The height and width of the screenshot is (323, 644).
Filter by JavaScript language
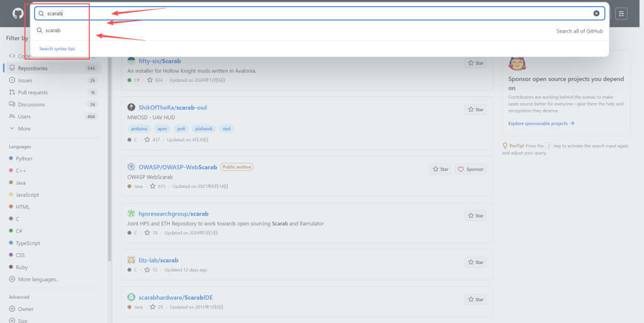[24, 195]
